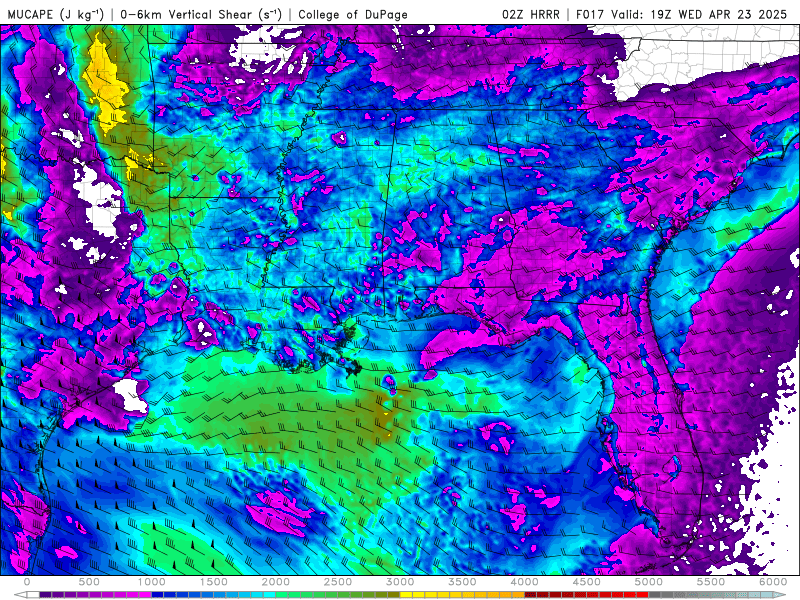The height and width of the screenshot is (600, 800).
Task: Click the WED APR 23 2025 date
Action: pos(733,14)
